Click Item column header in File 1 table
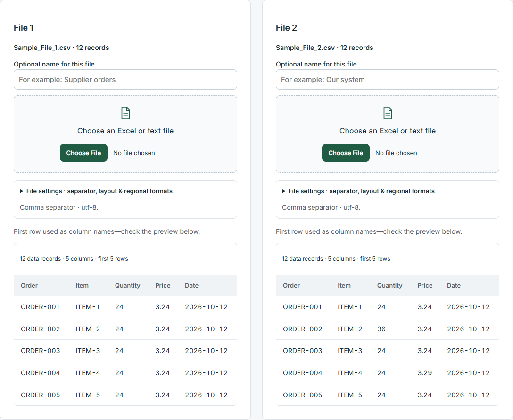The width and height of the screenshot is (513, 420). tap(82, 285)
